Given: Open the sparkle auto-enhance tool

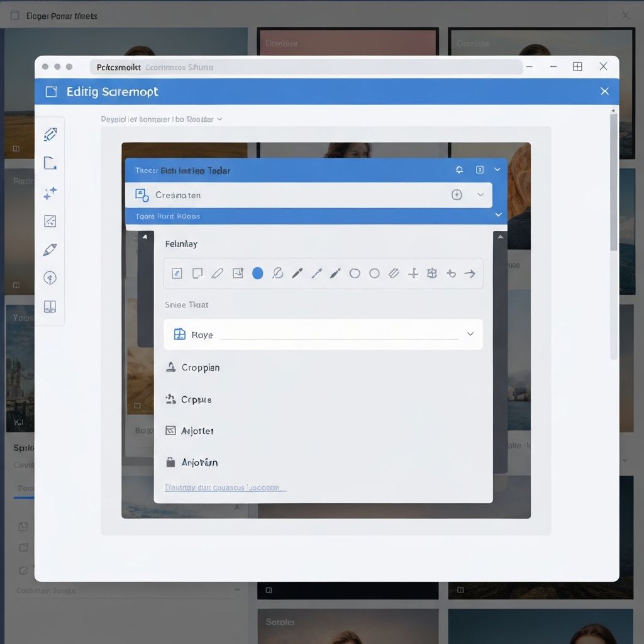Looking at the screenshot, I should pos(50,192).
